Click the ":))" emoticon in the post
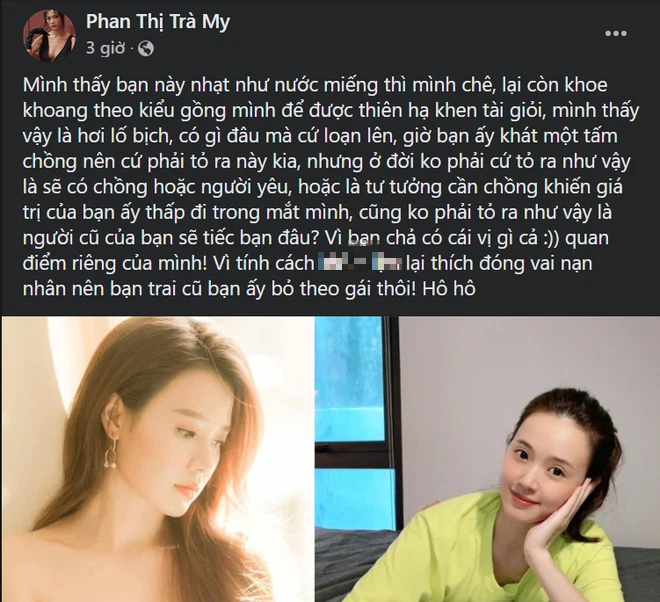The image size is (660, 602). click(550, 238)
